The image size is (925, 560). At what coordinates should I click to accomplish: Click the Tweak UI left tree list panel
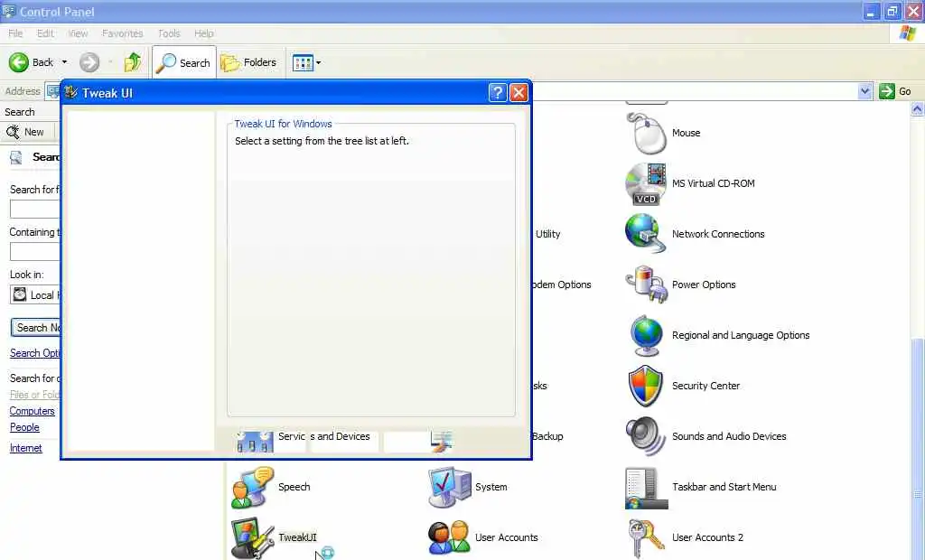coord(140,282)
